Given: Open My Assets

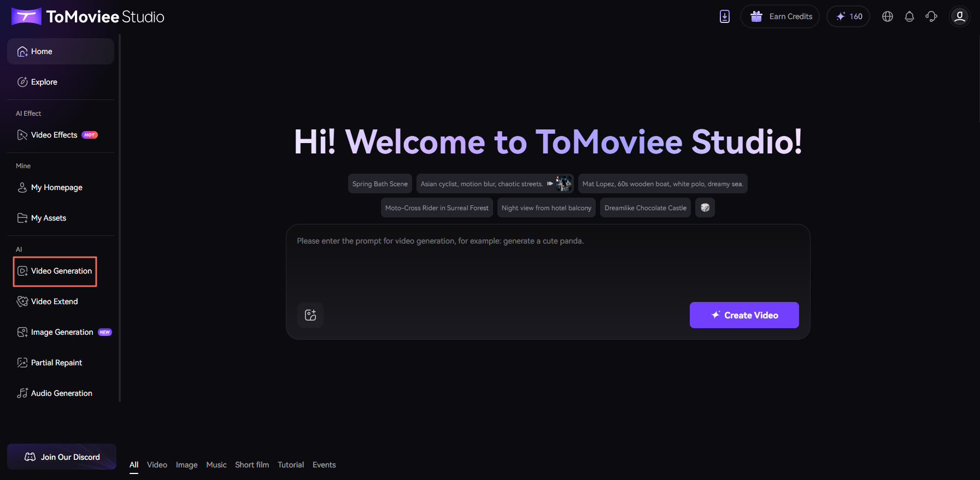Looking at the screenshot, I should point(61,218).
